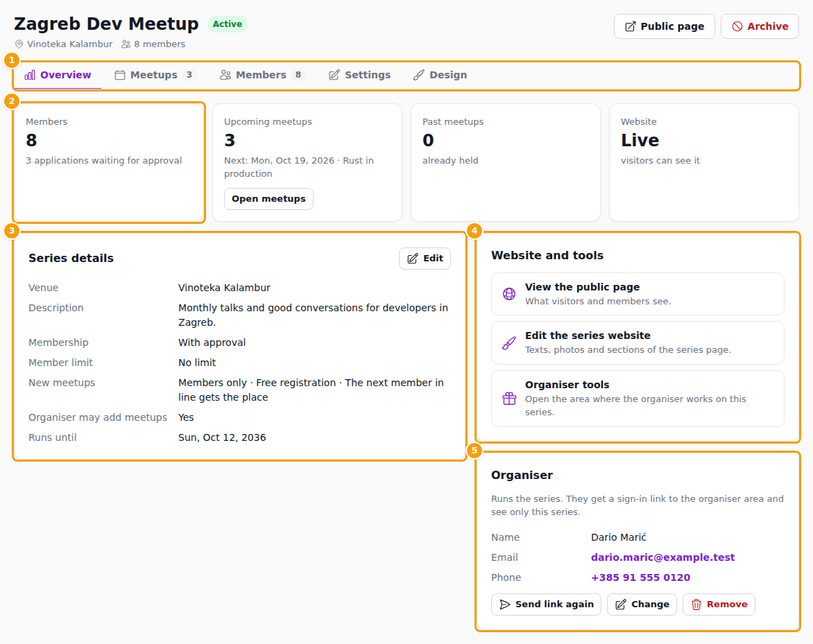This screenshot has width=813, height=644.
Task: Edit the Series details
Action: click(x=425, y=259)
